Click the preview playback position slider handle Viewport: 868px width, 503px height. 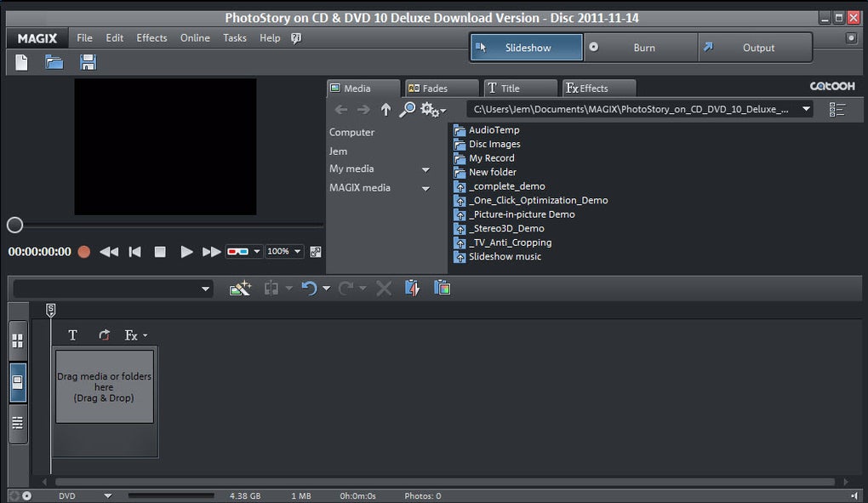pos(14,225)
